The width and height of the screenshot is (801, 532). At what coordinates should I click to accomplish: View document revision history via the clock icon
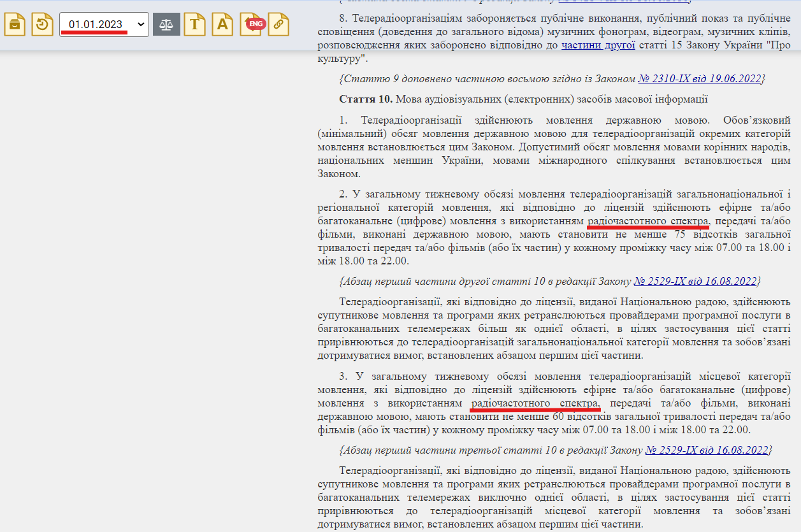coord(42,24)
